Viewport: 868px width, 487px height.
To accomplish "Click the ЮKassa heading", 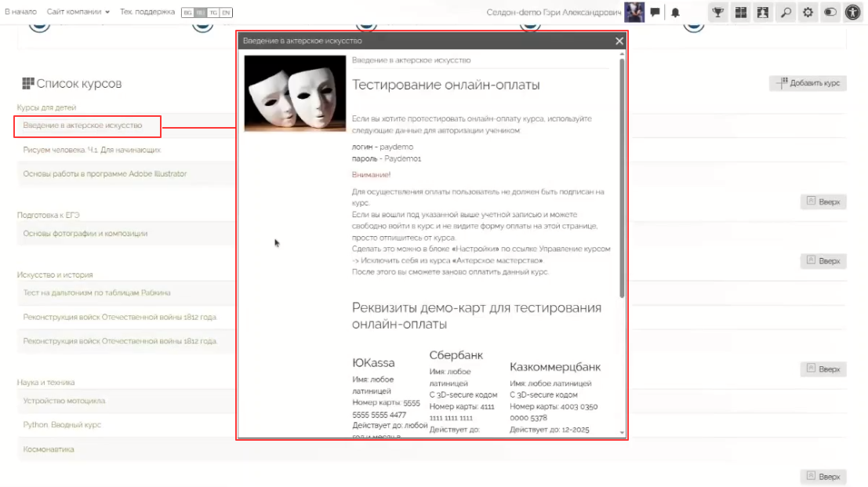I will point(373,362).
